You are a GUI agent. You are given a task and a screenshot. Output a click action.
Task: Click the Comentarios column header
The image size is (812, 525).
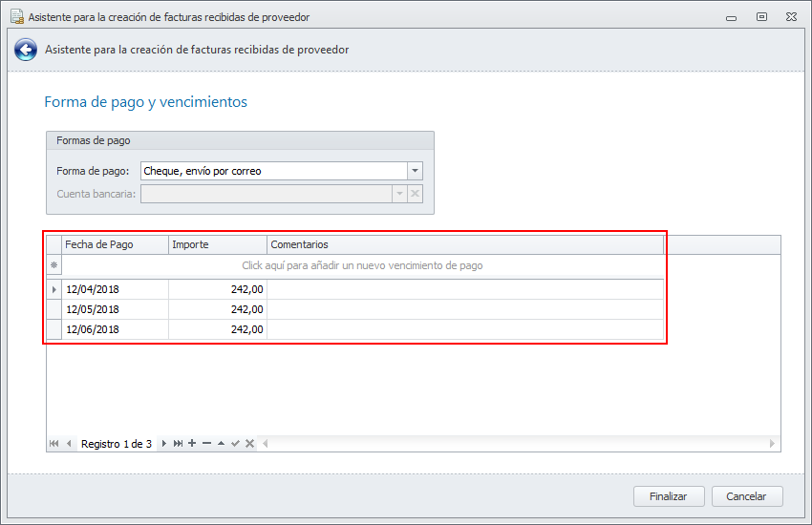click(x=465, y=244)
